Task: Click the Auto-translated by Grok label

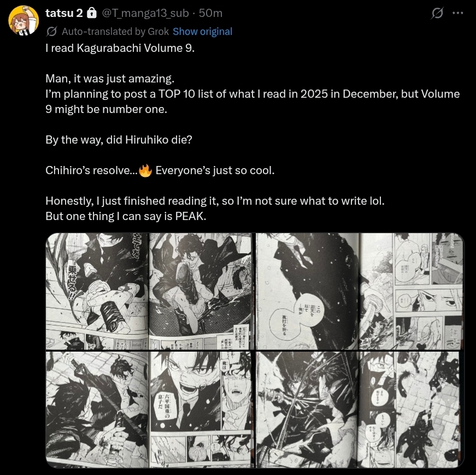Action: pos(115,32)
